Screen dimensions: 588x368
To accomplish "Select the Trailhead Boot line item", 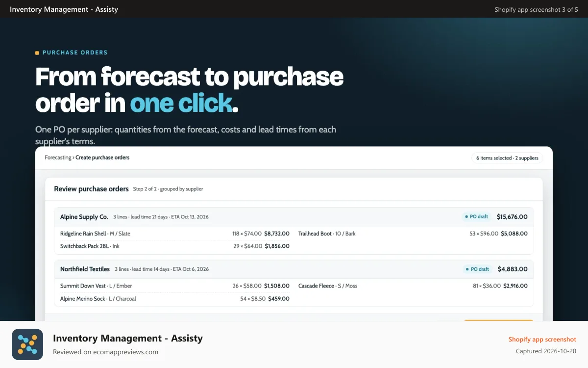I will tap(327, 234).
